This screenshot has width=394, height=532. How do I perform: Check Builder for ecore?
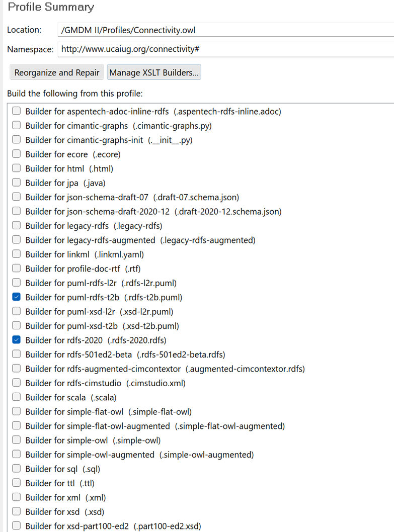click(17, 154)
